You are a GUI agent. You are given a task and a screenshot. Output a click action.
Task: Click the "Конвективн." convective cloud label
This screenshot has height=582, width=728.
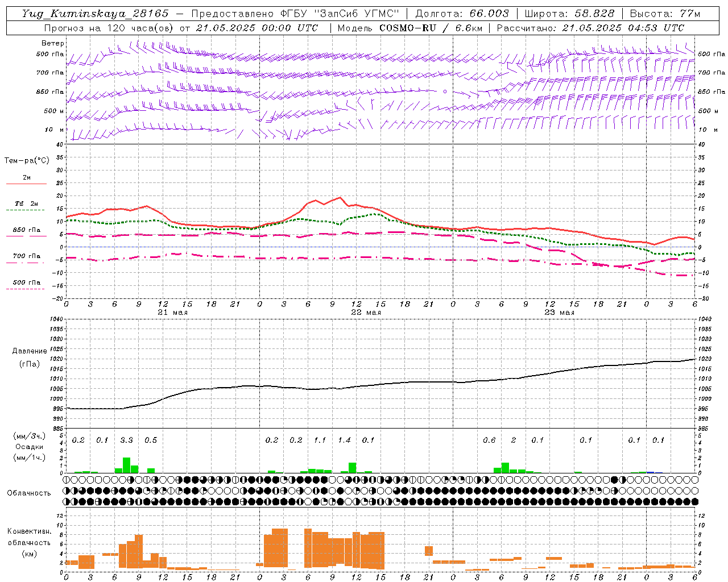pyautogui.click(x=30, y=531)
